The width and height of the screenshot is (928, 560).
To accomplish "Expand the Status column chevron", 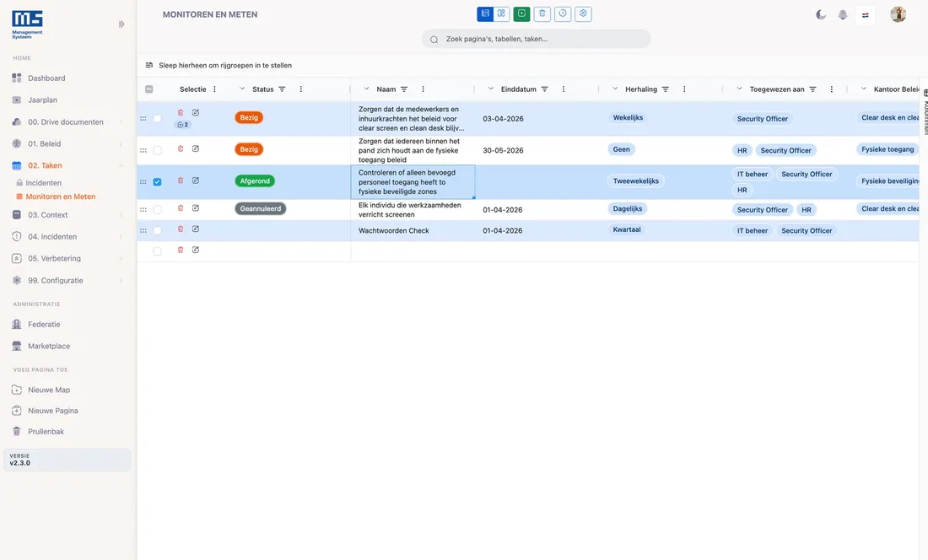I will (x=241, y=89).
